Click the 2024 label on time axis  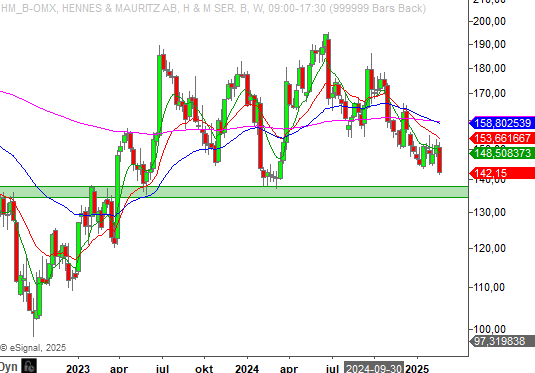tap(247, 369)
